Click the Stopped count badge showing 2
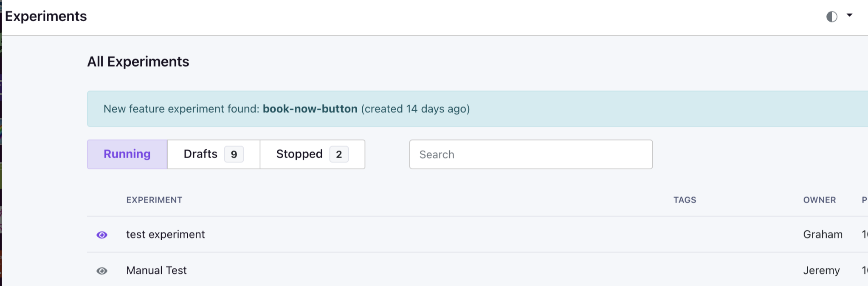Viewport: 868px width, 286px height. click(338, 154)
